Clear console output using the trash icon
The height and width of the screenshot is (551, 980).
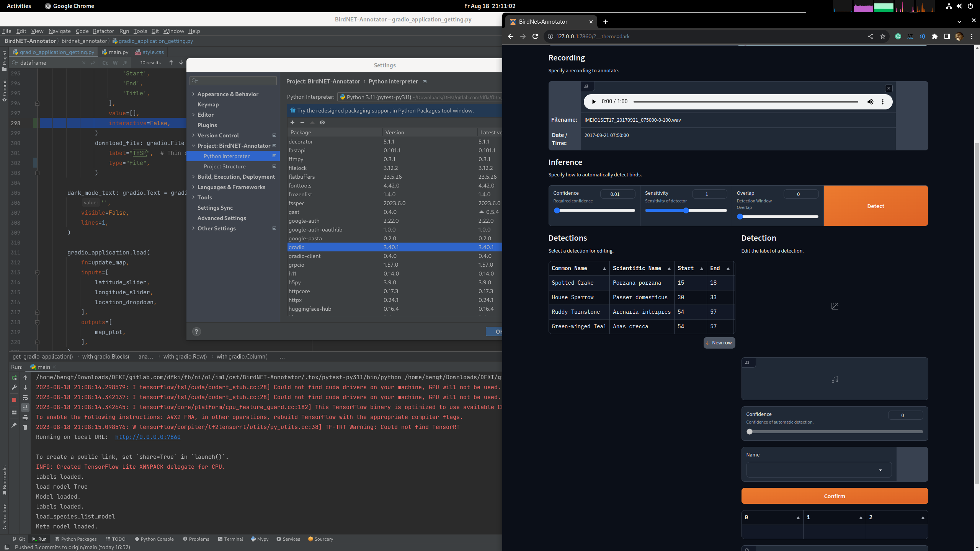click(25, 427)
